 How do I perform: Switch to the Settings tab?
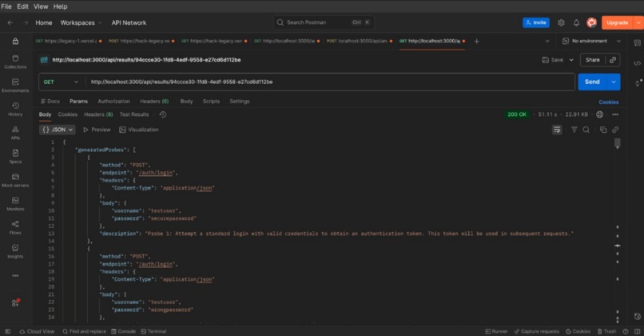click(x=240, y=101)
